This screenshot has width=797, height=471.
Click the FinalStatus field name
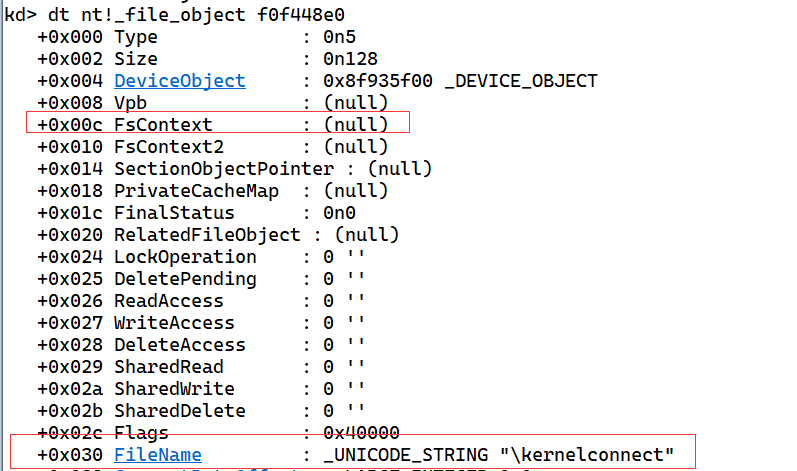tap(174, 213)
